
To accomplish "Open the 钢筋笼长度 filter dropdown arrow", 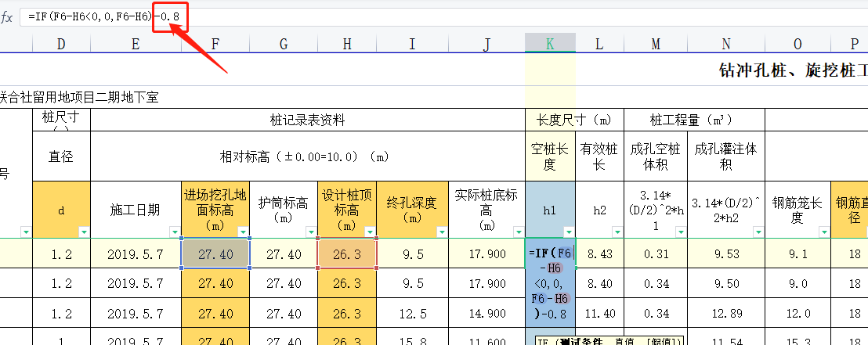I will (823, 232).
